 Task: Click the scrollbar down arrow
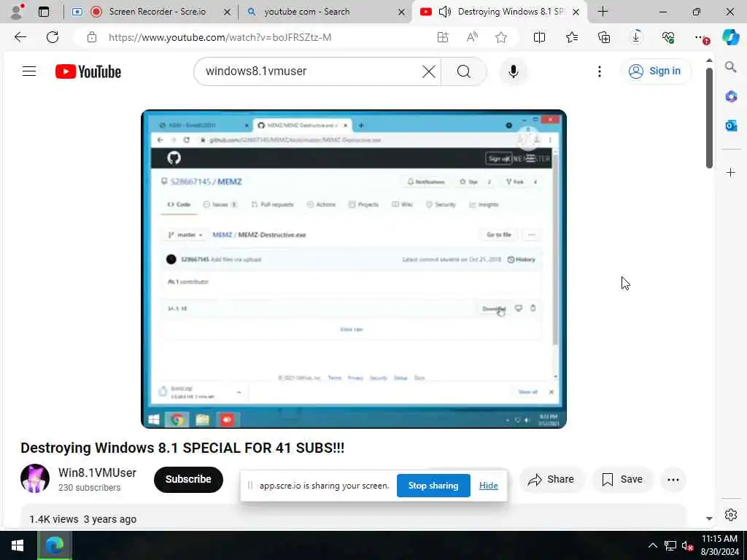(x=709, y=518)
